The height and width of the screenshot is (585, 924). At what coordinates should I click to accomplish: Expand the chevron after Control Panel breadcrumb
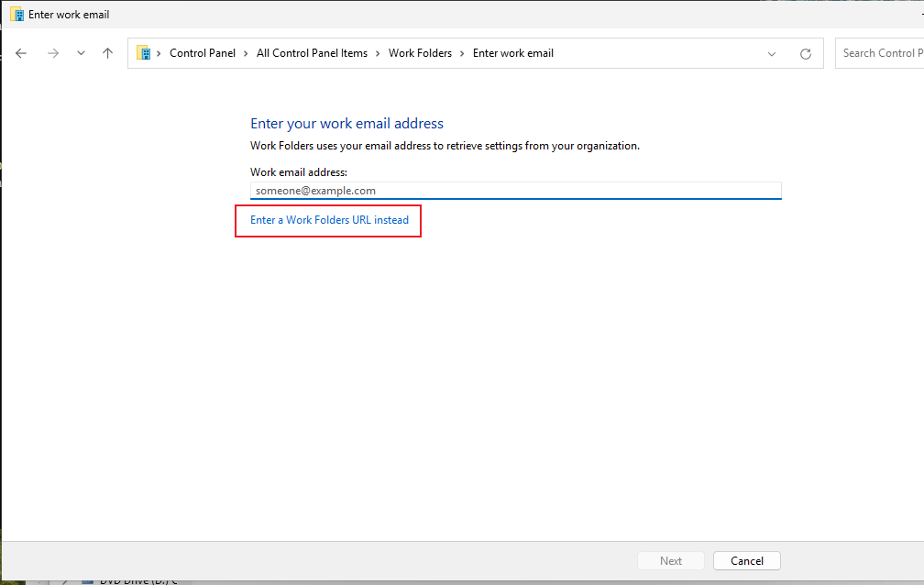pyautogui.click(x=246, y=54)
